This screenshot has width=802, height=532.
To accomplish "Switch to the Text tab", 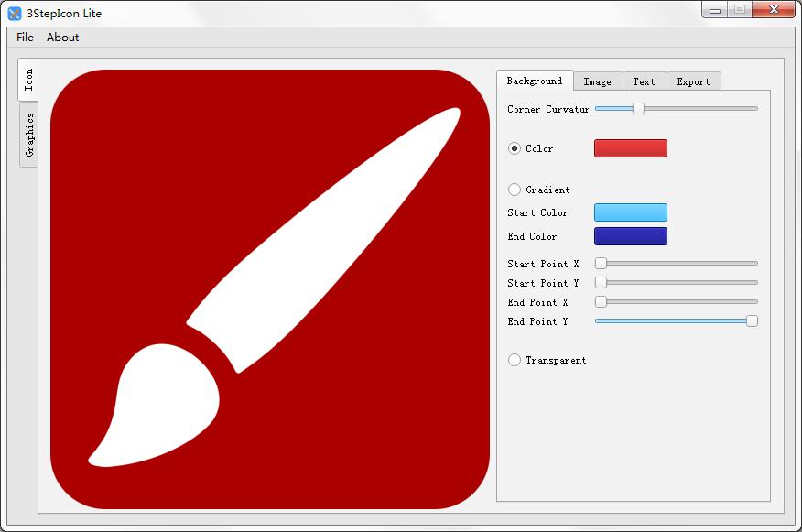I will coord(644,81).
